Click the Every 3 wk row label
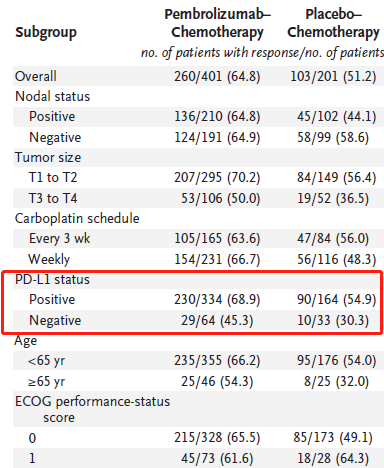The image size is (384, 468). point(60,238)
